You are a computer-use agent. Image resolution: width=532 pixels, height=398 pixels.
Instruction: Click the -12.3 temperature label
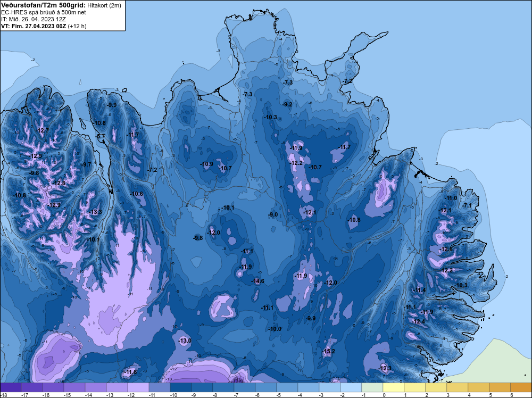385,369
